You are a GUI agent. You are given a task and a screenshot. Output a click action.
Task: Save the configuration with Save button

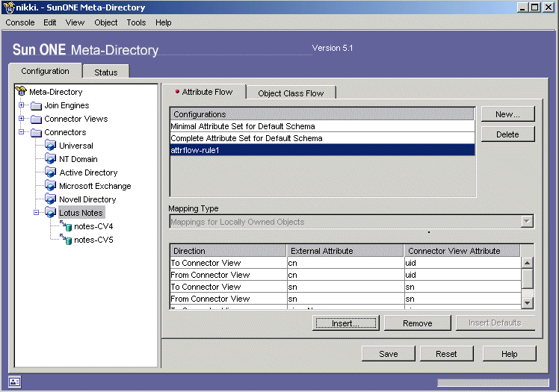[x=388, y=354]
